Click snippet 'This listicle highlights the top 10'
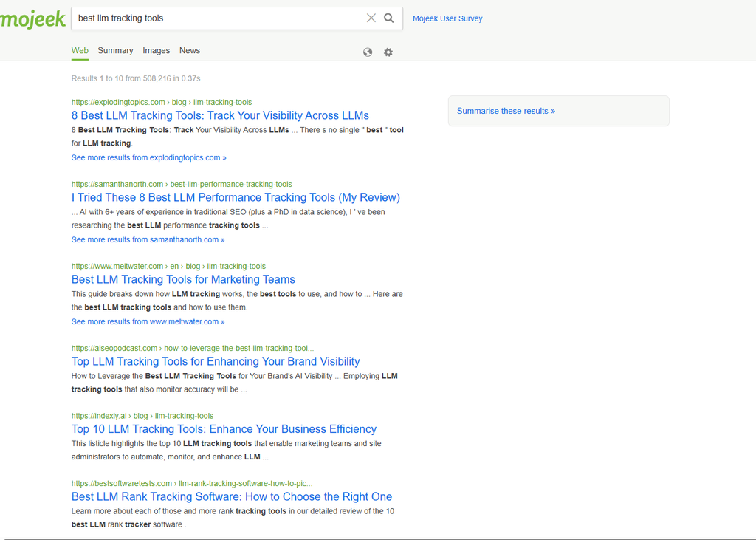Screen dimensions: 756x540 226,450
